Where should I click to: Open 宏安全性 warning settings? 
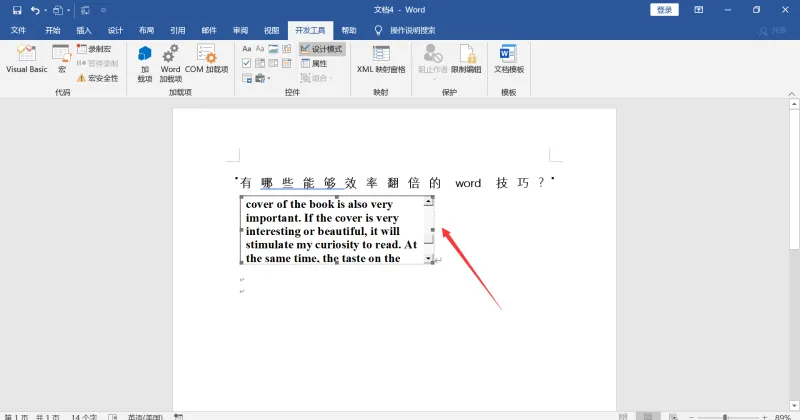97,78
